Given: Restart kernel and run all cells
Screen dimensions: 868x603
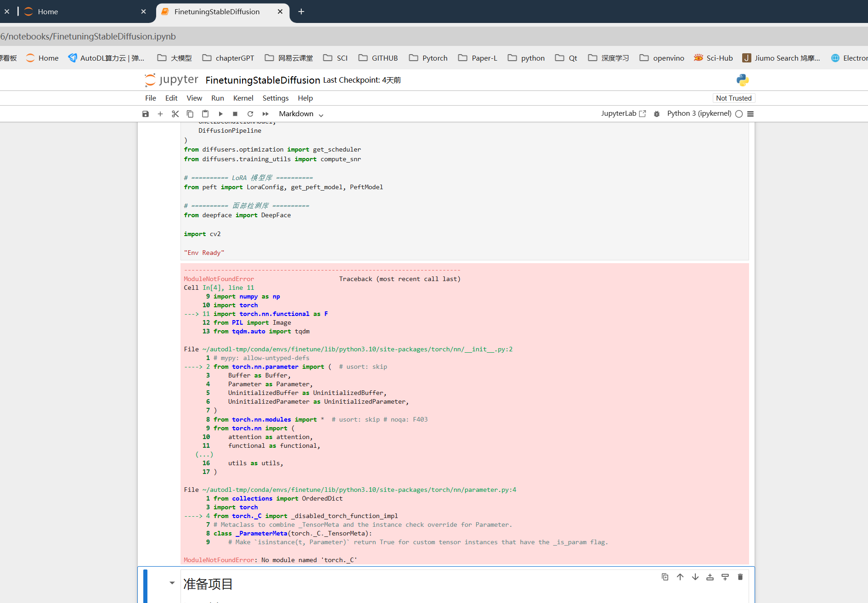Looking at the screenshot, I should pyautogui.click(x=265, y=114).
